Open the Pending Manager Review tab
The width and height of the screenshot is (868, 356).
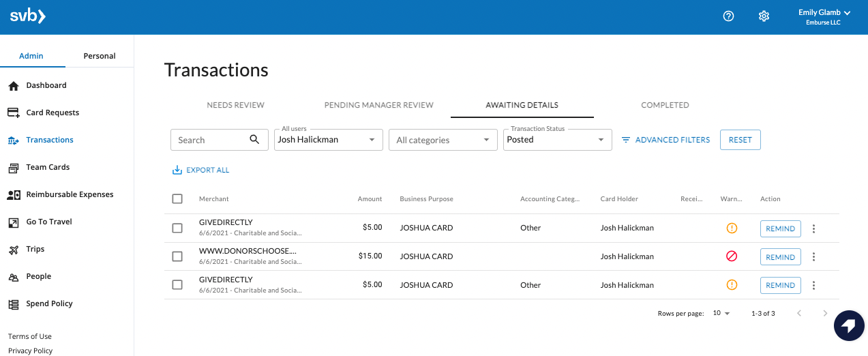379,105
